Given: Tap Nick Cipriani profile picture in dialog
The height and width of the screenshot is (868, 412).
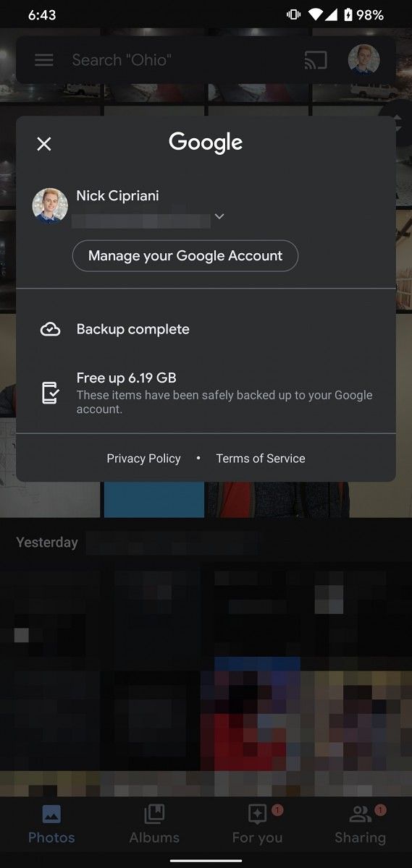Looking at the screenshot, I should (x=50, y=205).
